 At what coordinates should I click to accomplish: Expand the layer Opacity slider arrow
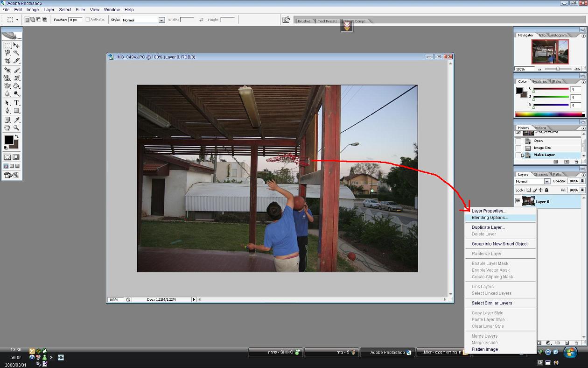pyautogui.click(x=582, y=181)
